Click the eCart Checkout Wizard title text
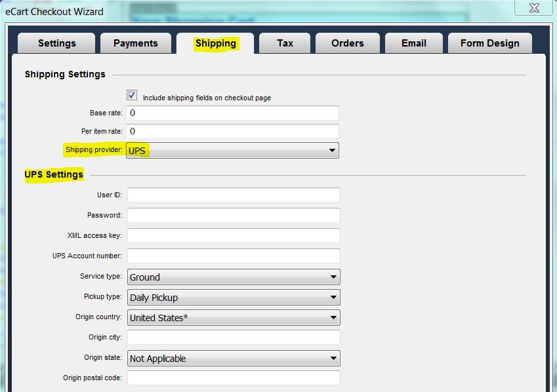The image size is (557, 392). [x=54, y=12]
